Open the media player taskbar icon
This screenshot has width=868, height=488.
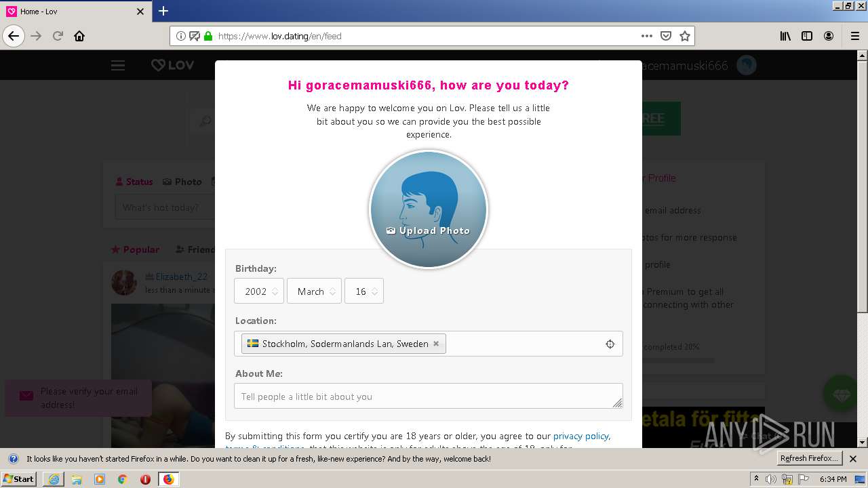click(x=100, y=479)
